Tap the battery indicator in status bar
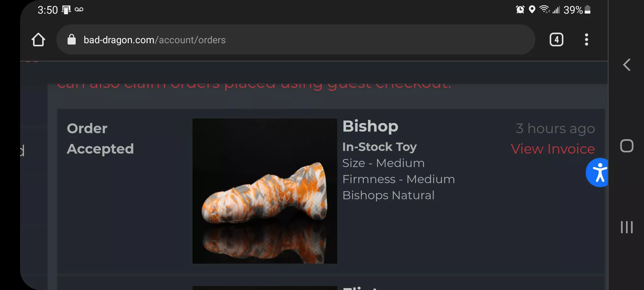Image resolution: width=644 pixels, height=290 pixels. pyautogui.click(x=587, y=10)
